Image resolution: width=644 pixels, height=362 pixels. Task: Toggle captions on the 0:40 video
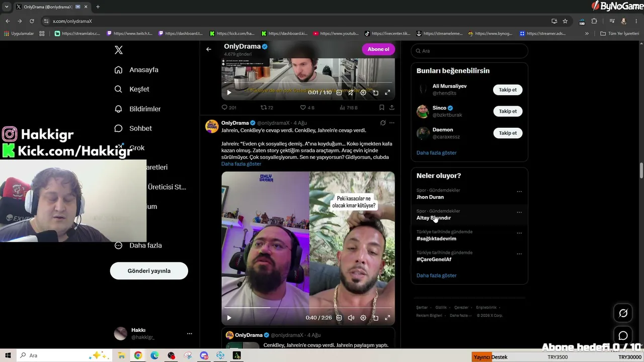(339, 318)
